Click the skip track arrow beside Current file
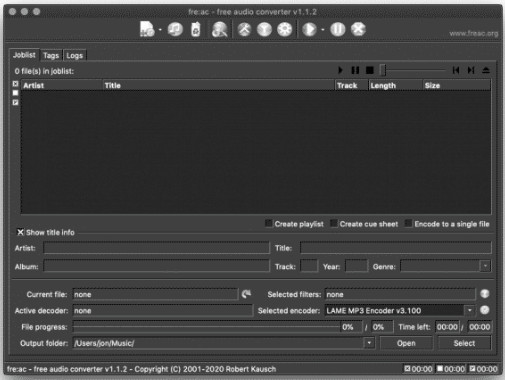 [x=246, y=294]
